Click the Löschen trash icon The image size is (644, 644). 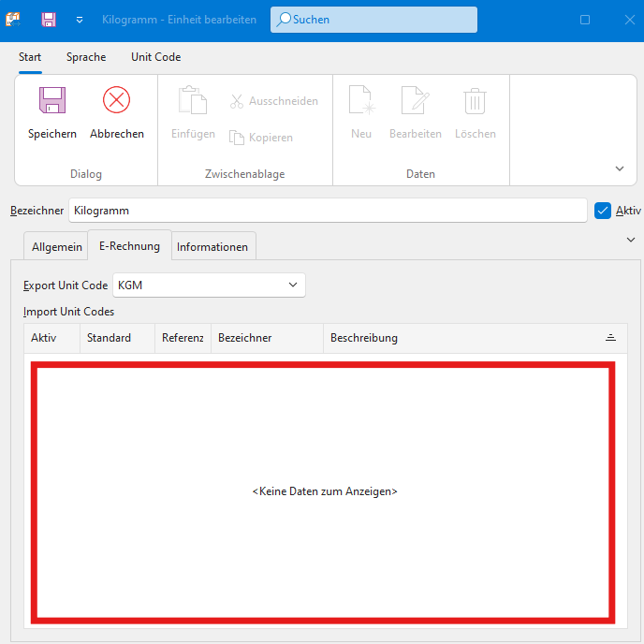pos(476,101)
